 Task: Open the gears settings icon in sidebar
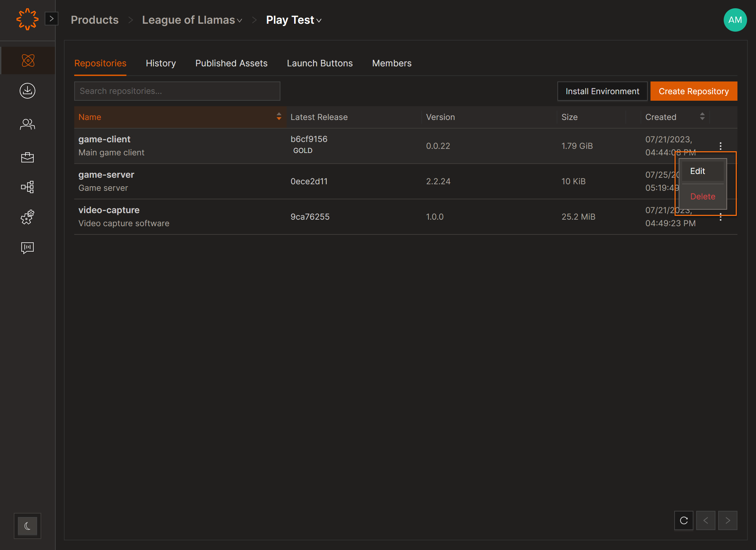[x=27, y=217]
